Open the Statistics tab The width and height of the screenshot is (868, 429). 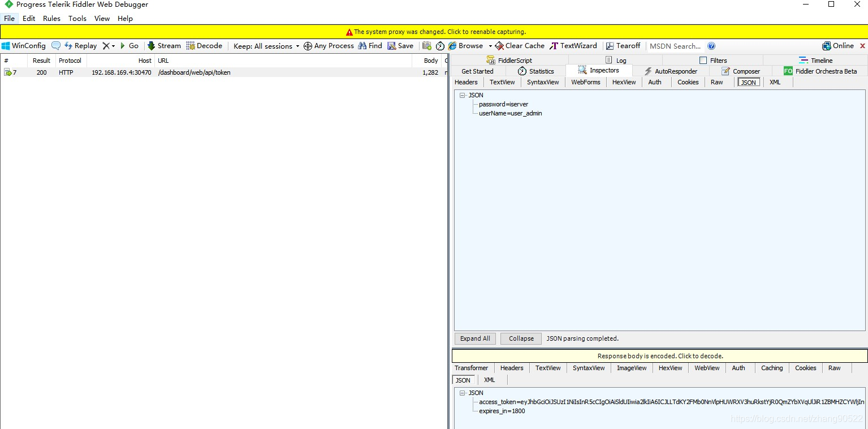tap(536, 71)
